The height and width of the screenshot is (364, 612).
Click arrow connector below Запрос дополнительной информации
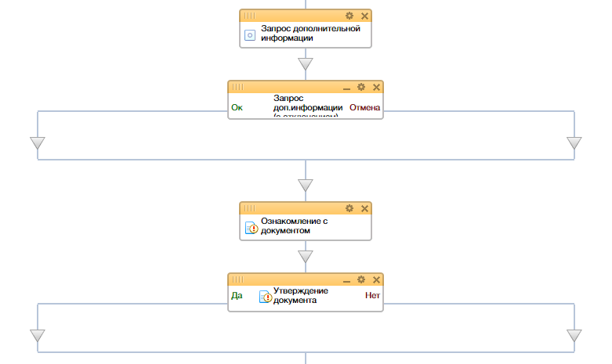coord(306,64)
